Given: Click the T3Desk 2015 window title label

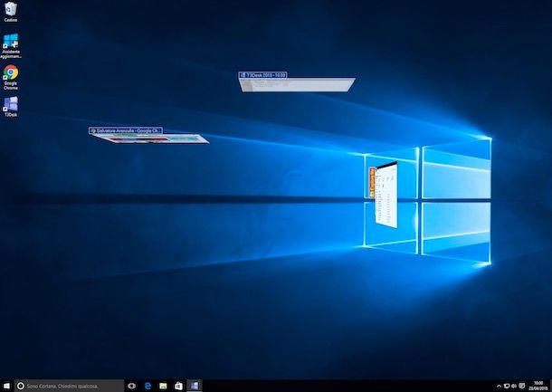Looking at the screenshot, I should [262, 75].
